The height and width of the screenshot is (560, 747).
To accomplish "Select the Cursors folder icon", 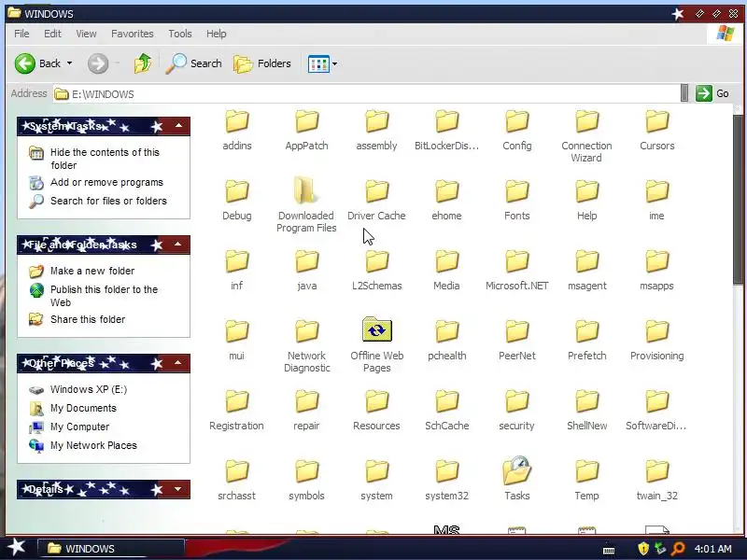I will [657, 121].
